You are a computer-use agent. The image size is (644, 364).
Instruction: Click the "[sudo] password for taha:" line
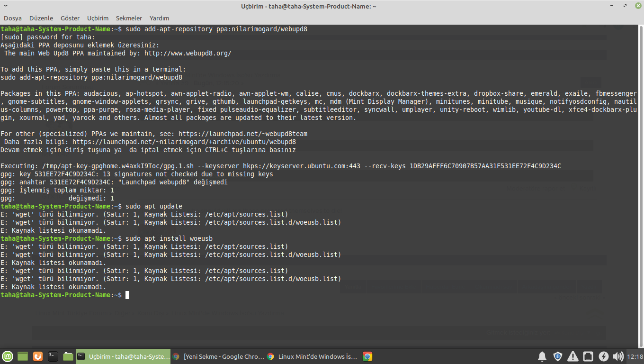tap(48, 37)
